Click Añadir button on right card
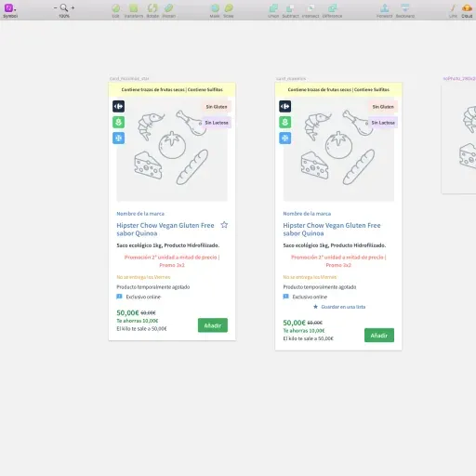This screenshot has height=476, width=476. (x=379, y=336)
